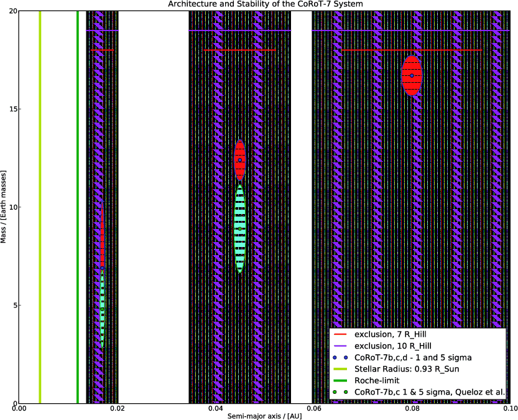Viewport: 518px width, 420px height.
Task: Click the purple exclusion line over the middle band
Action: [x=240, y=30]
